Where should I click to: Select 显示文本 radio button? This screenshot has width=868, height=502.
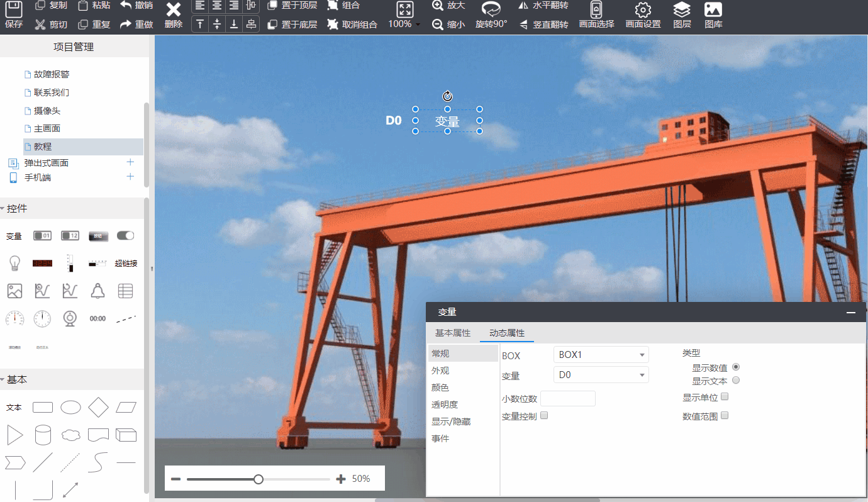click(x=736, y=380)
